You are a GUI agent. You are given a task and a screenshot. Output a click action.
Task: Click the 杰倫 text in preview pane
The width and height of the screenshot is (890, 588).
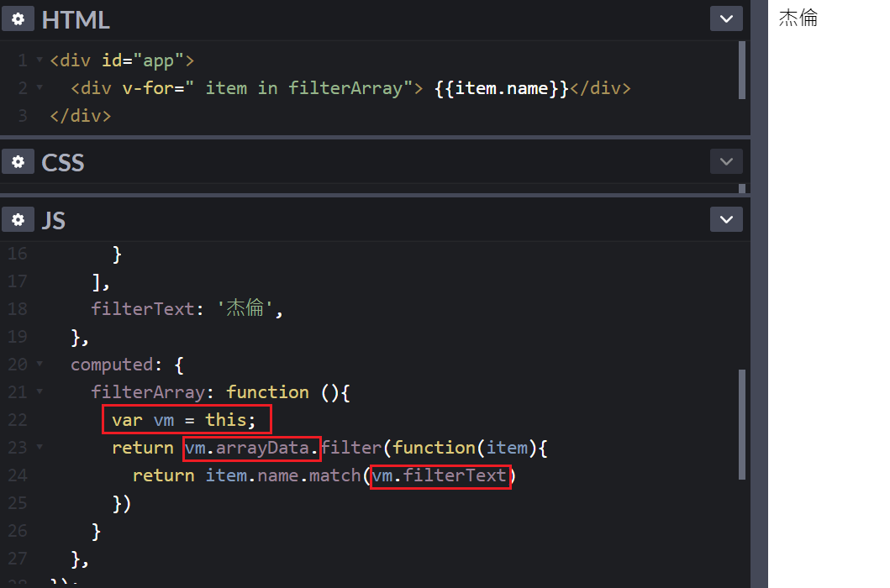coord(798,18)
